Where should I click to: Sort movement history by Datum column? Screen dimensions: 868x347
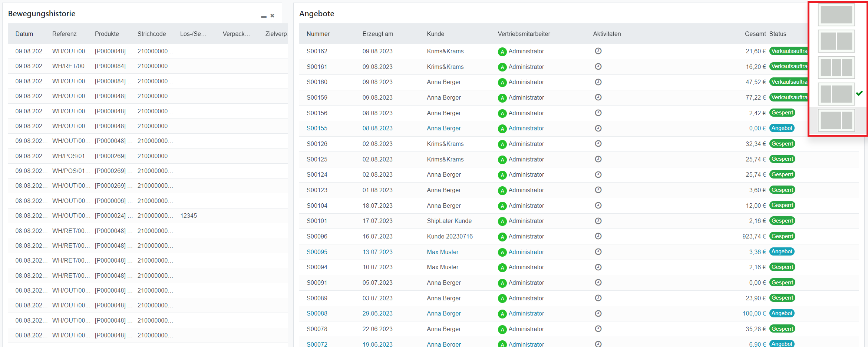(x=24, y=34)
